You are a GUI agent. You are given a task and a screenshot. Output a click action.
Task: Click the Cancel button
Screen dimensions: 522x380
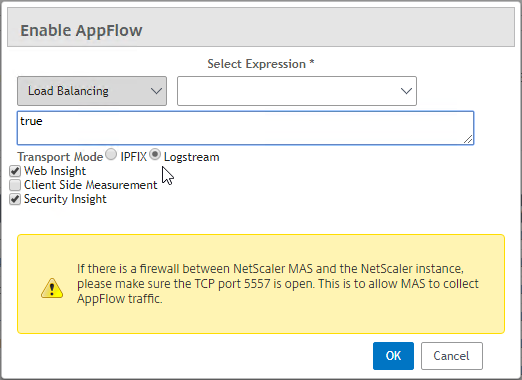tap(452, 356)
